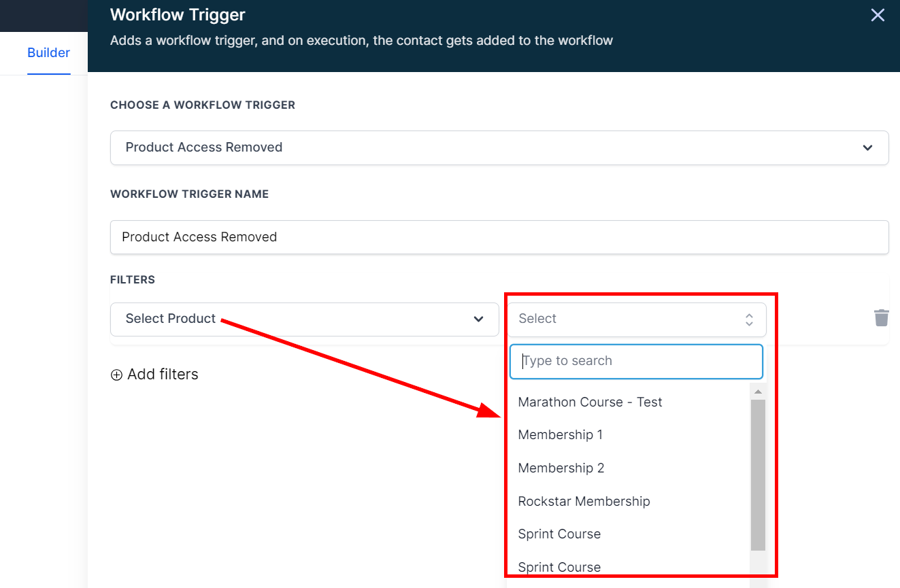Viewport: 900px width, 588px height.
Task: Select Marathon Course - Test option
Action: click(x=590, y=402)
